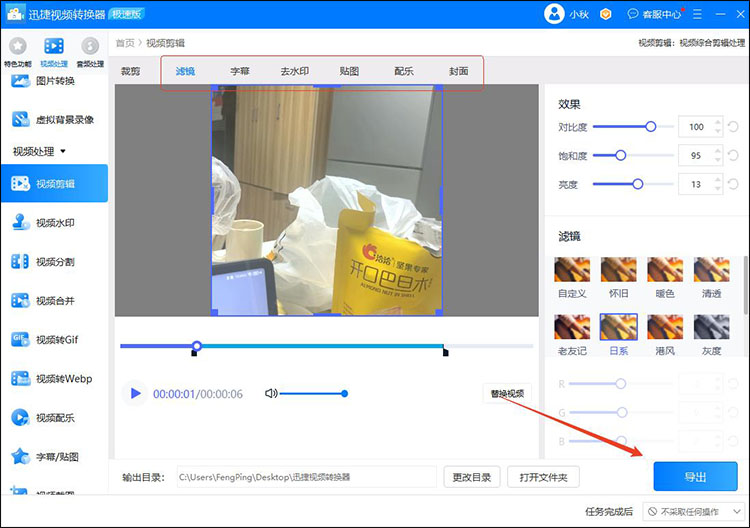
Task: Open 字幕/贴图 in the sidebar
Action: [54, 457]
